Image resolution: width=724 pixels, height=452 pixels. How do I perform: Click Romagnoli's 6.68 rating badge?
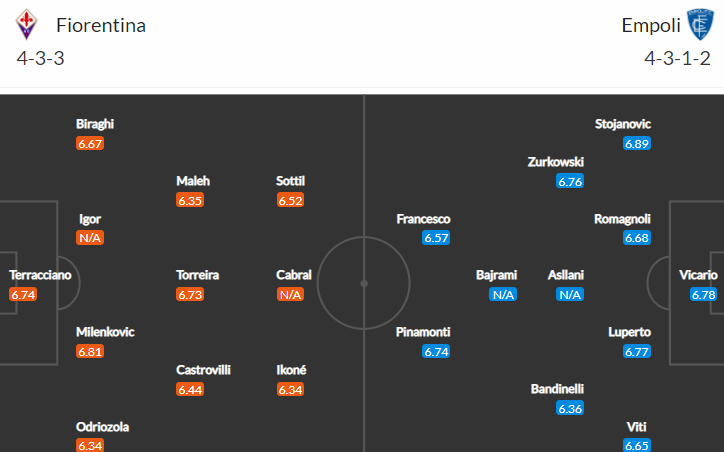pyautogui.click(x=637, y=238)
